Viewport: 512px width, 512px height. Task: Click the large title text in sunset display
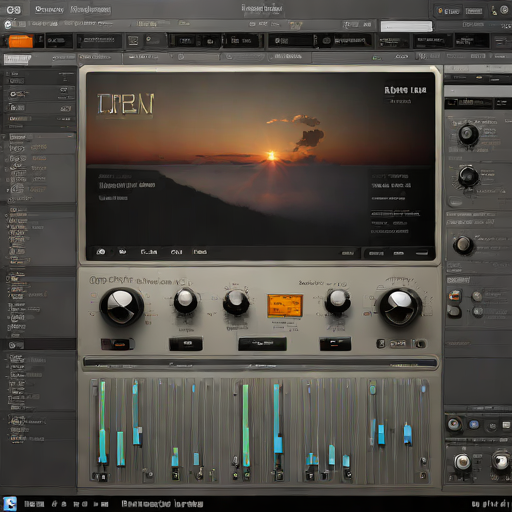pyautogui.click(x=126, y=104)
